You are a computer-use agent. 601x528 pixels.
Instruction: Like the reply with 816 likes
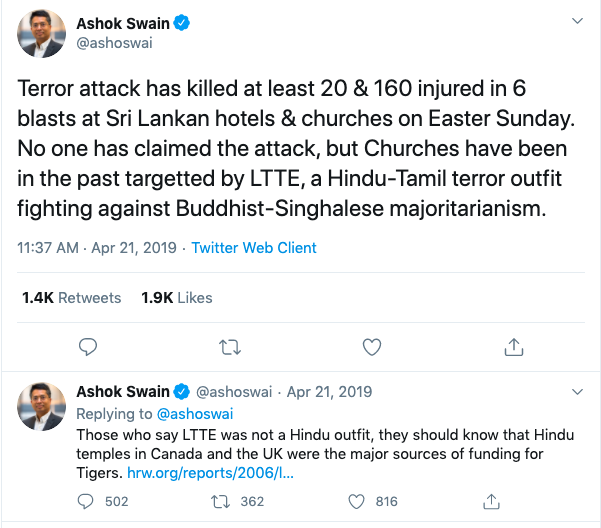pos(356,501)
